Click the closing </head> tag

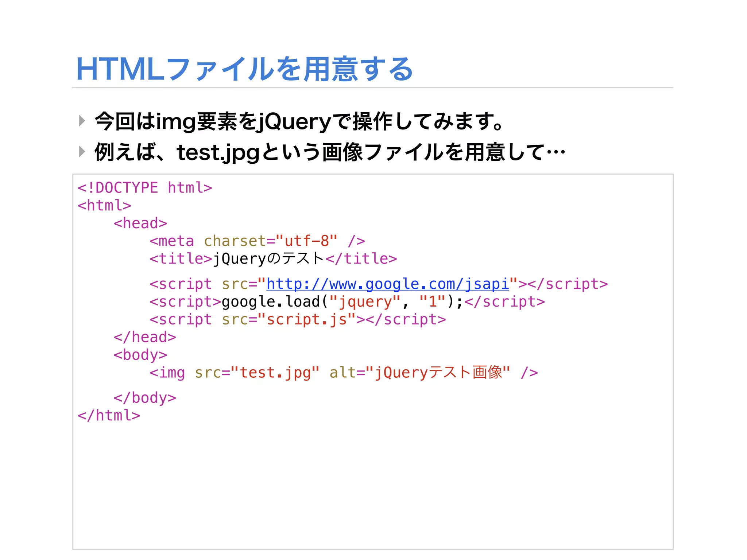pos(145,337)
